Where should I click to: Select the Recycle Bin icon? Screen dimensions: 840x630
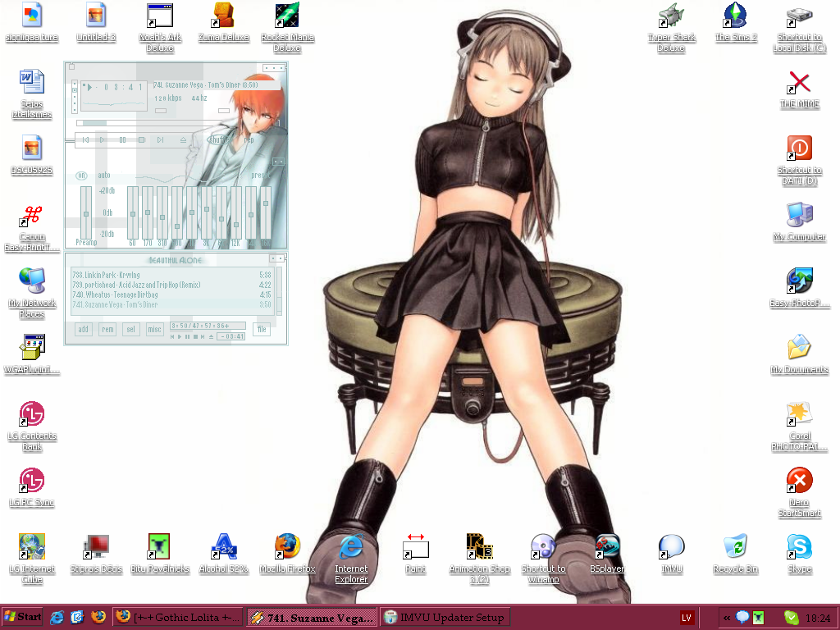tap(736, 554)
